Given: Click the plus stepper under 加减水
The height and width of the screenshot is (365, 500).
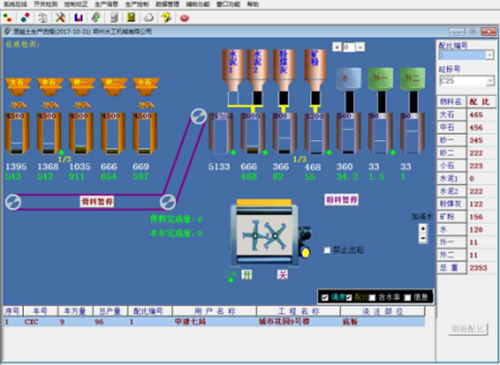Looking at the screenshot, I should 423,229.
